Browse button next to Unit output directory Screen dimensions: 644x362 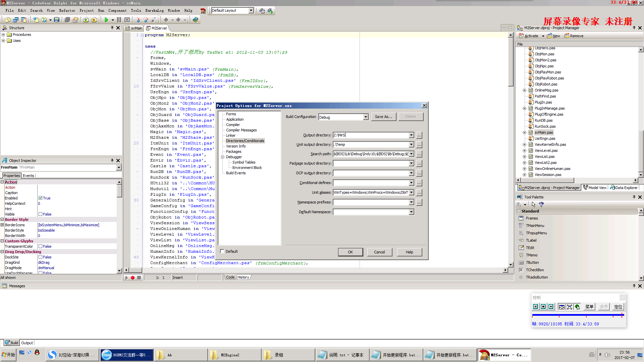[419, 144]
